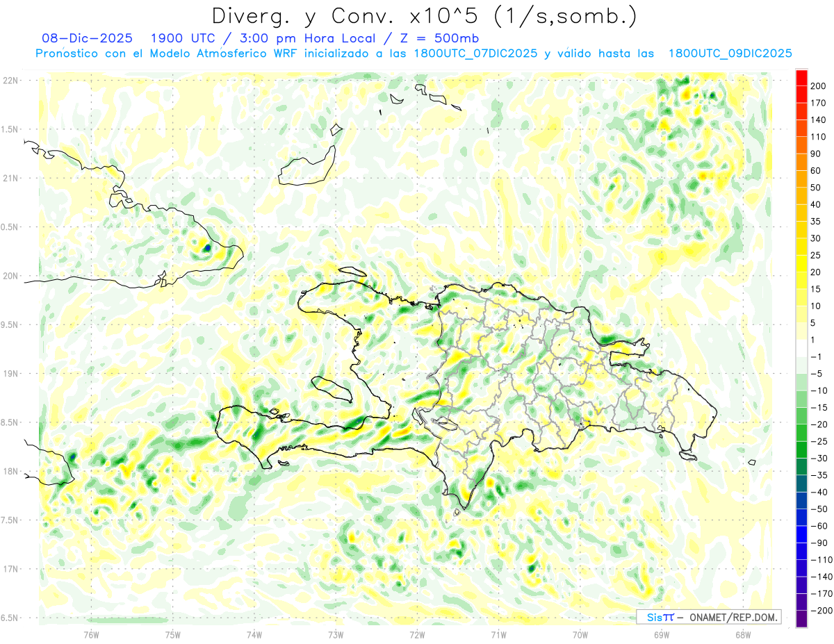
Task: Click the '20N' latitude label
Action: click(10, 276)
